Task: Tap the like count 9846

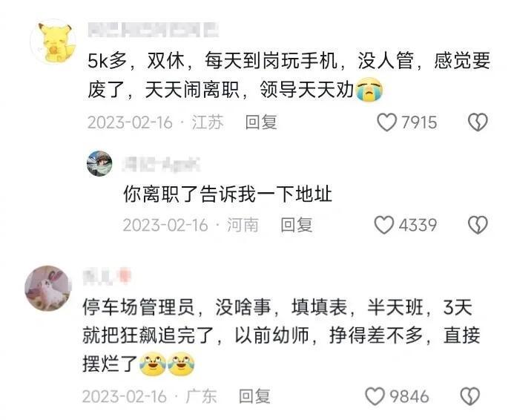Action: pos(409,396)
